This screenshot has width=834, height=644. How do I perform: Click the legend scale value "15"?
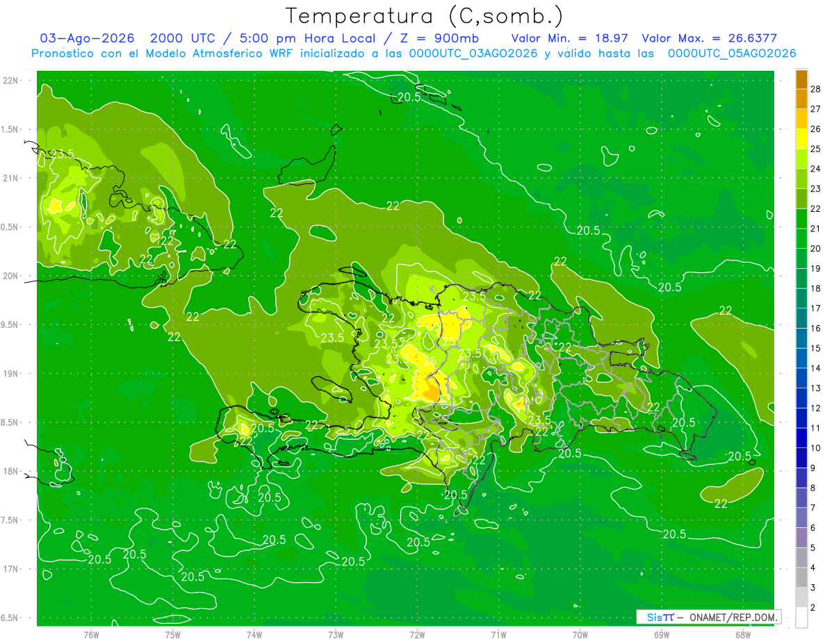click(816, 348)
